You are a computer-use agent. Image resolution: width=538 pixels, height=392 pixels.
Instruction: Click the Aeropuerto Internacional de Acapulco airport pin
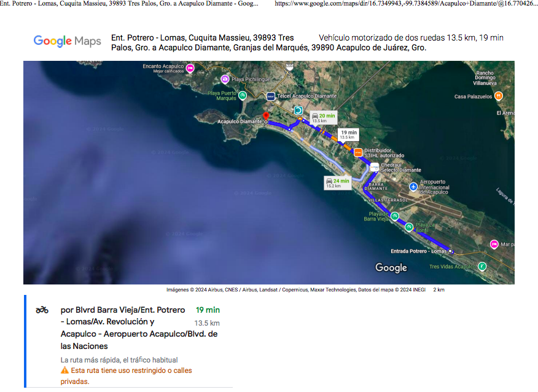click(x=413, y=187)
